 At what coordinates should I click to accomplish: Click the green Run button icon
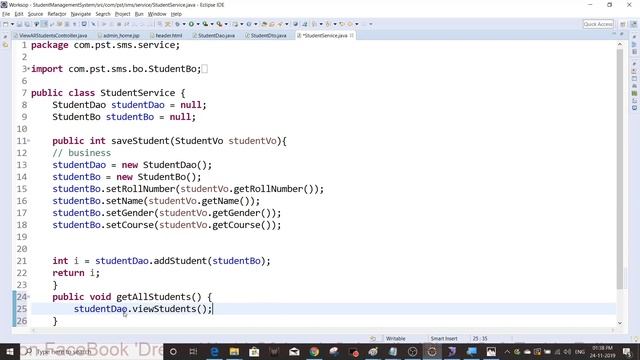pos(191,24)
